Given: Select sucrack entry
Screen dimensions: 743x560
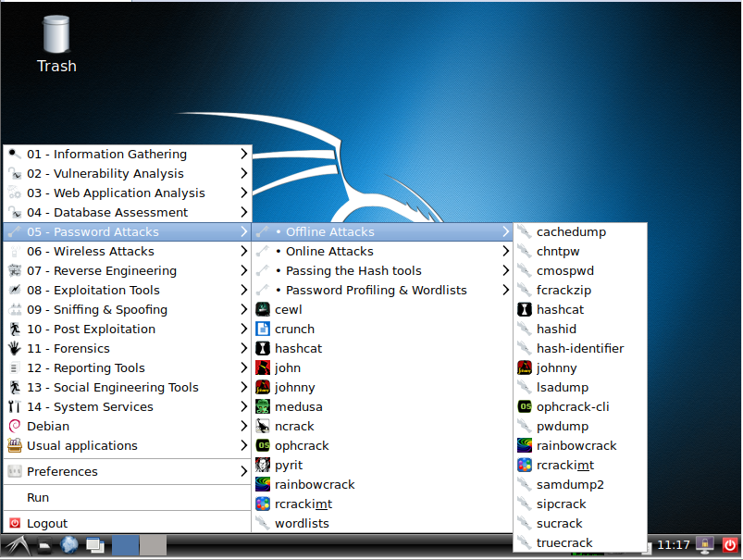Looking at the screenshot, I should tap(580, 524).
